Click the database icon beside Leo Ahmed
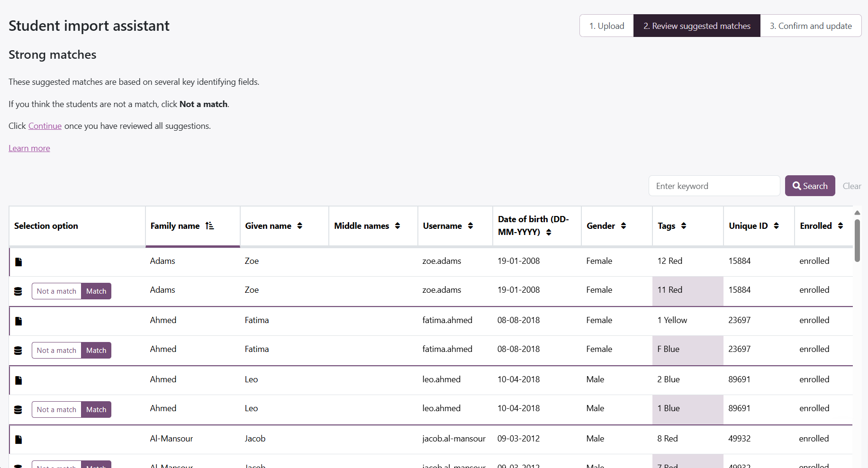This screenshot has height=468, width=868. tap(18, 410)
